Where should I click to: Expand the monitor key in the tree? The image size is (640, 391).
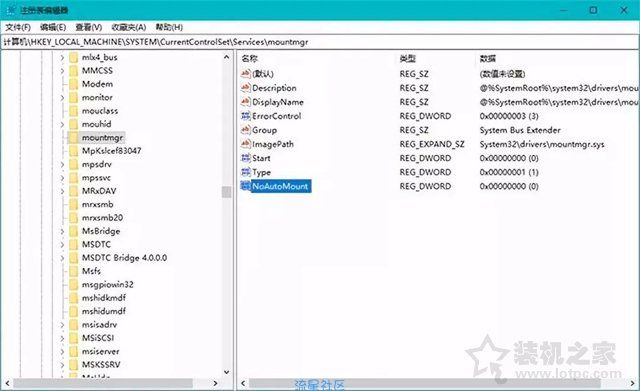[x=62, y=98]
